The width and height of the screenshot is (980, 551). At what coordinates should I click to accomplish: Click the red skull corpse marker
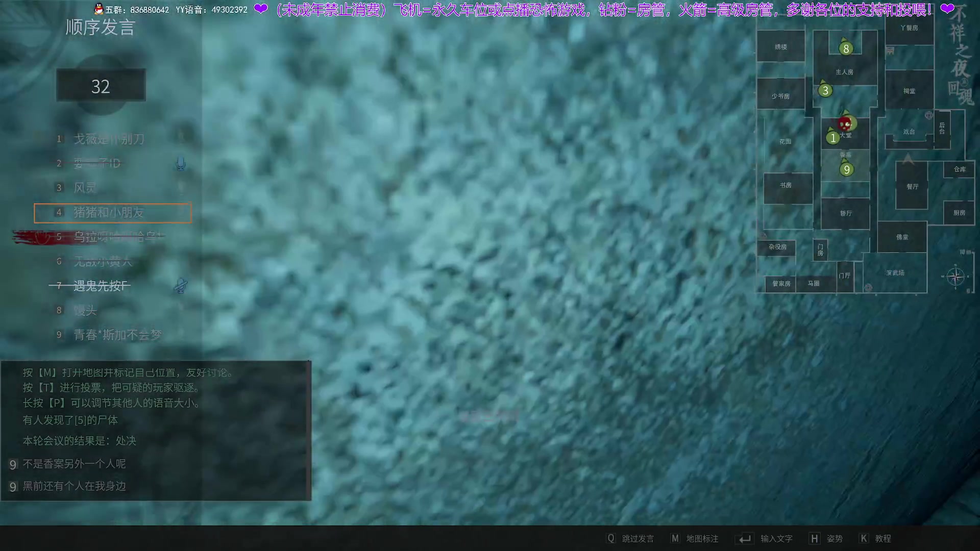click(x=845, y=123)
